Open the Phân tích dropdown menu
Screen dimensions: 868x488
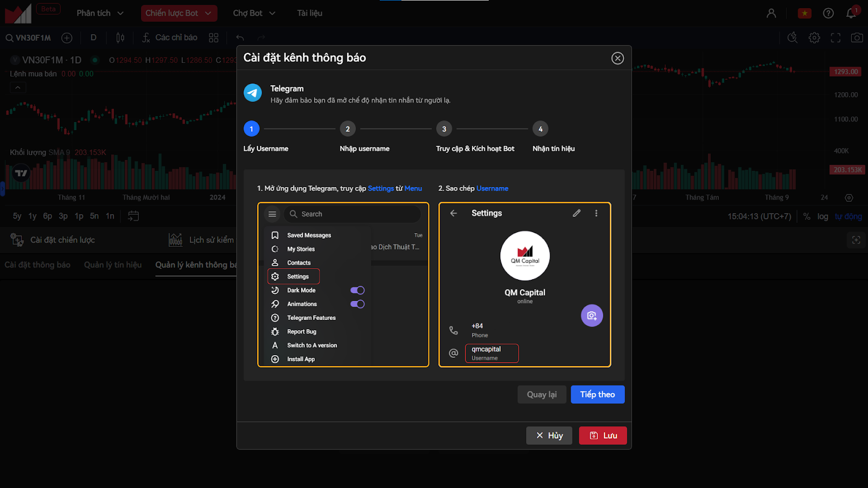click(100, 13)
